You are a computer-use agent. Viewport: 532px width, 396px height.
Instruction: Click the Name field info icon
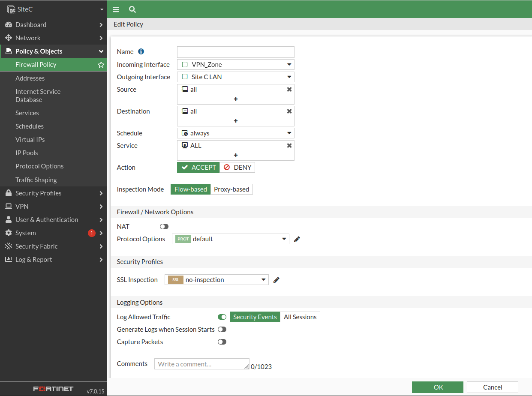pos(141,51)
